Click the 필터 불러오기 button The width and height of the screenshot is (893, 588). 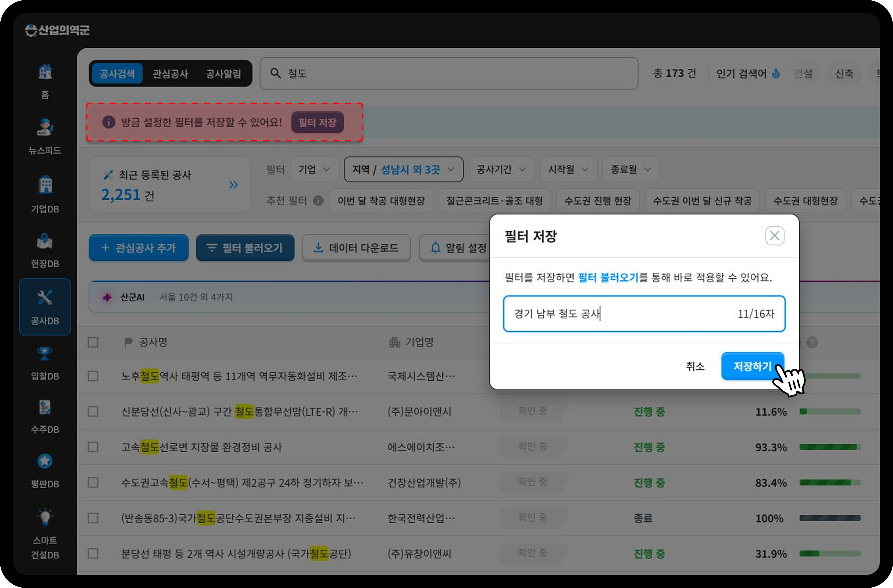245,248
